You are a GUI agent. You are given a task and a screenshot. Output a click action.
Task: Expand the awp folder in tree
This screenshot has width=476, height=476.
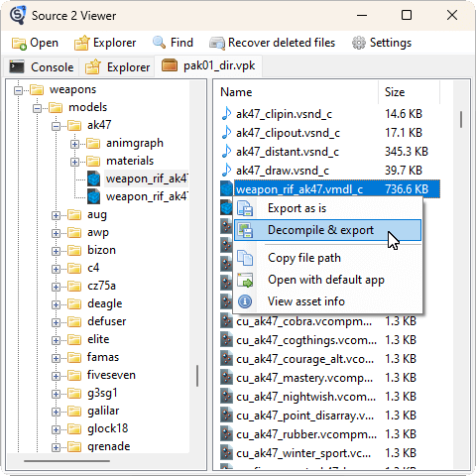pos(56,233)
